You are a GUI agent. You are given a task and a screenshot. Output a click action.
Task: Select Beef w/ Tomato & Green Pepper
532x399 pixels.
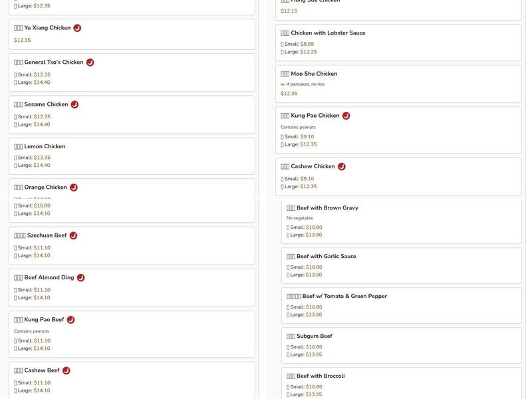click(x=402, y=306)
